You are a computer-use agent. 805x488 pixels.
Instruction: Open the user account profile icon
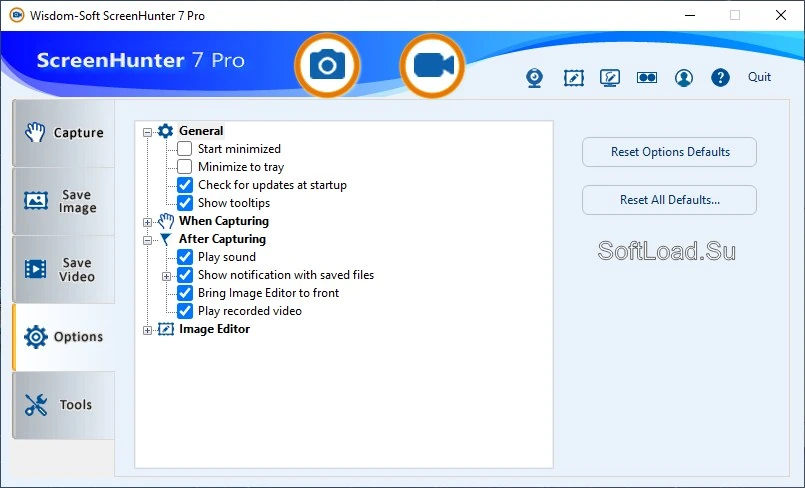684,77
